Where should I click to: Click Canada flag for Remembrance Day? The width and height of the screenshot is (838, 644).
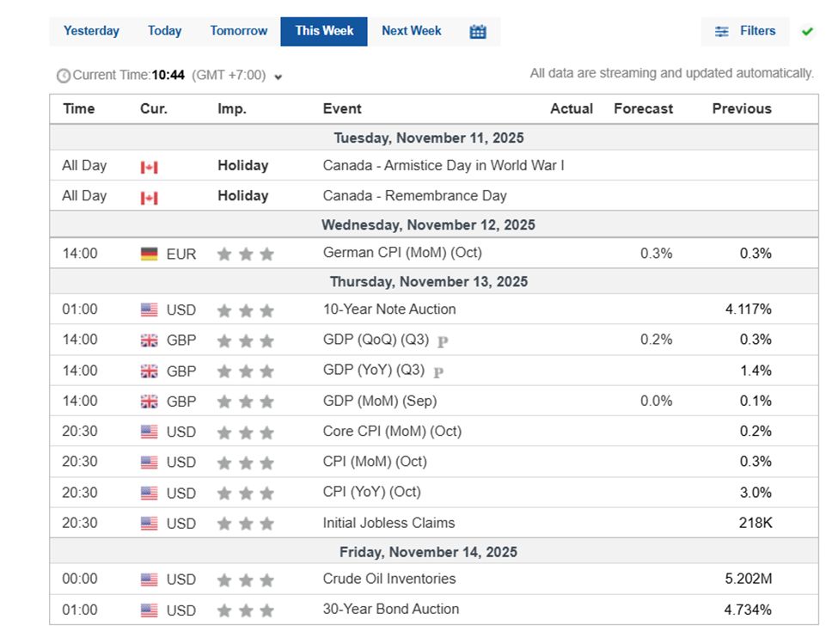[150, 198]
